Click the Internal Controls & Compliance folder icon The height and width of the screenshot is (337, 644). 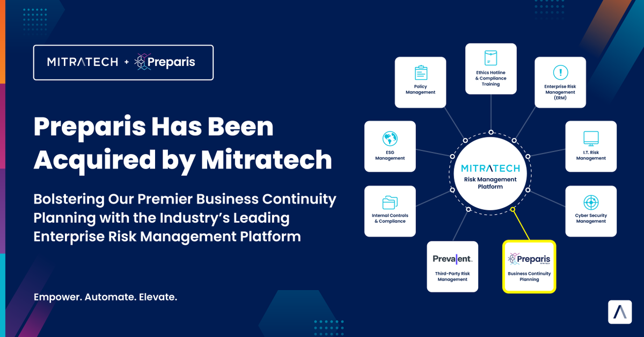390,203
